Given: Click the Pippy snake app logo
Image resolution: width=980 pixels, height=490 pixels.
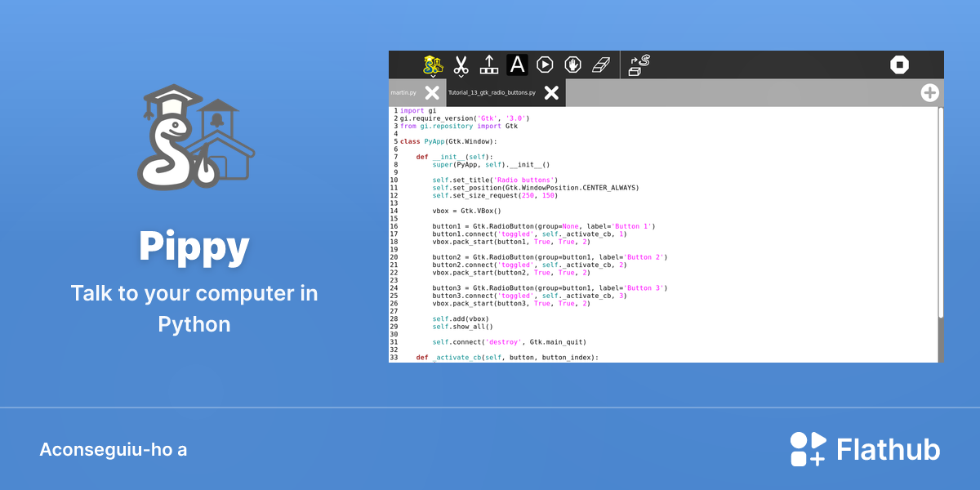Looking at the screenshot, I should coord(196,137).
